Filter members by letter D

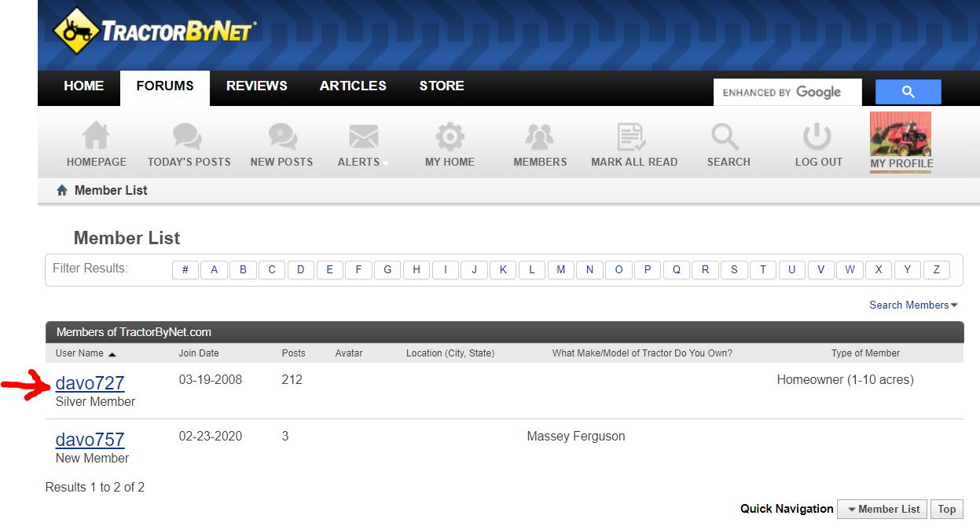pos(301,270)
